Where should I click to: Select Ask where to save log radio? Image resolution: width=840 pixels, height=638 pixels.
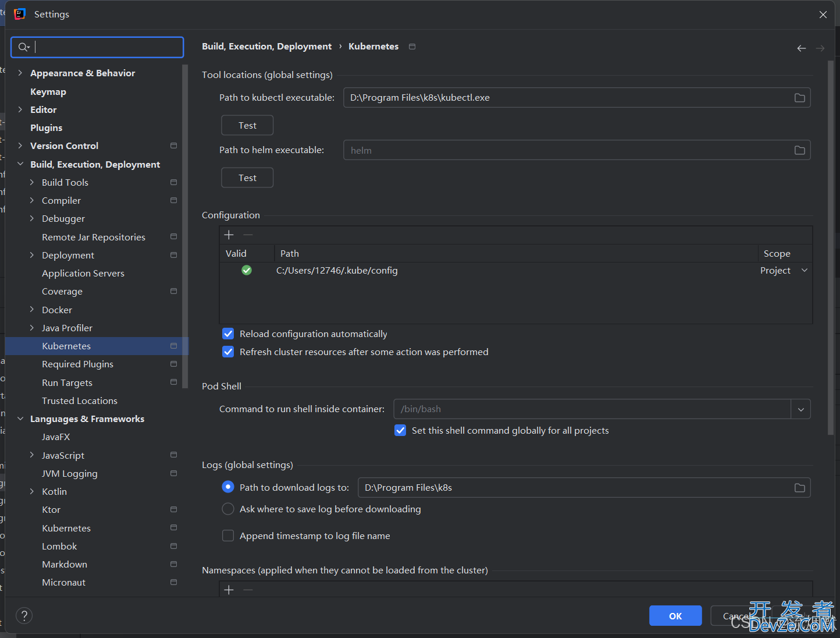tap(228, 509)
